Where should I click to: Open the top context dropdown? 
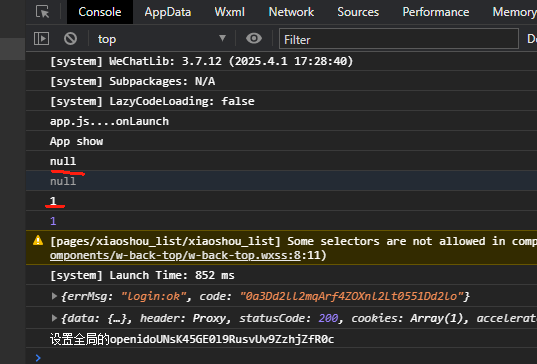pyautogui.click(x=162, y=39)
